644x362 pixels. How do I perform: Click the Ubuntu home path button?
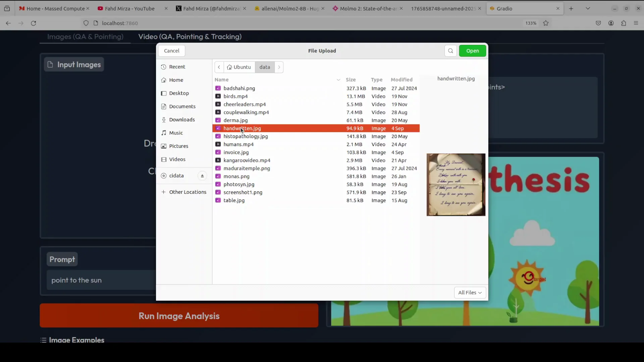coord(239,67)
